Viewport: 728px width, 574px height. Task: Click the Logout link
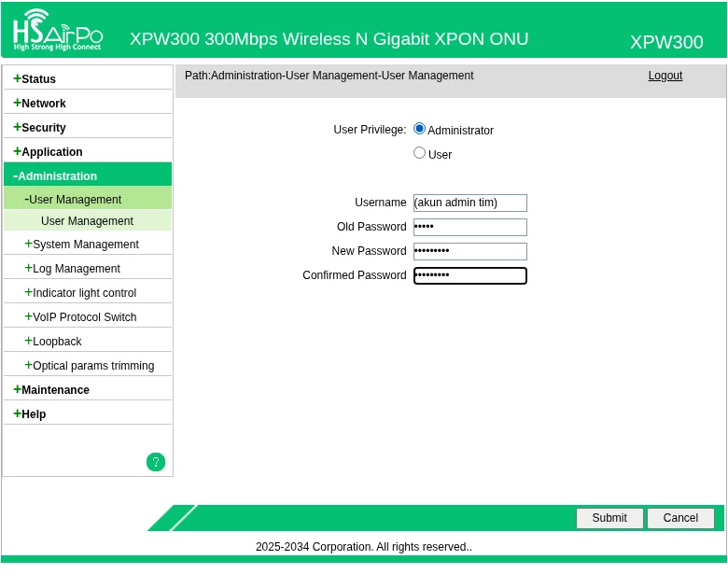665,76
